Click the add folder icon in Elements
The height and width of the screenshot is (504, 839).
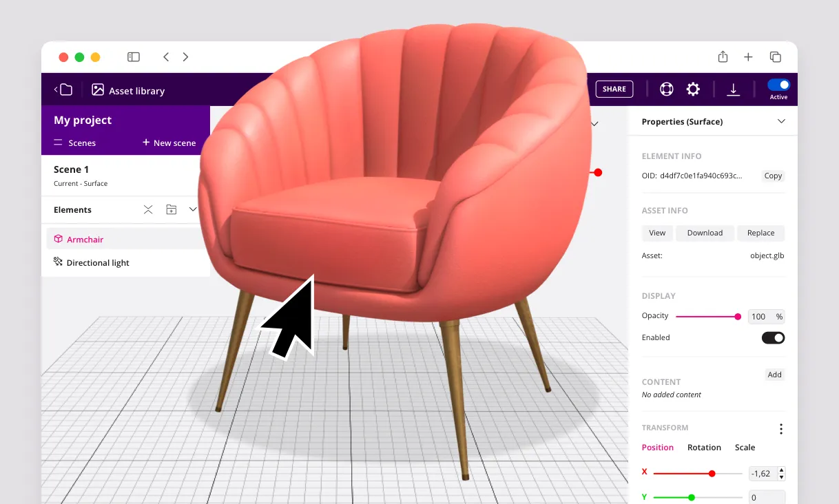[x=171, y=209]
